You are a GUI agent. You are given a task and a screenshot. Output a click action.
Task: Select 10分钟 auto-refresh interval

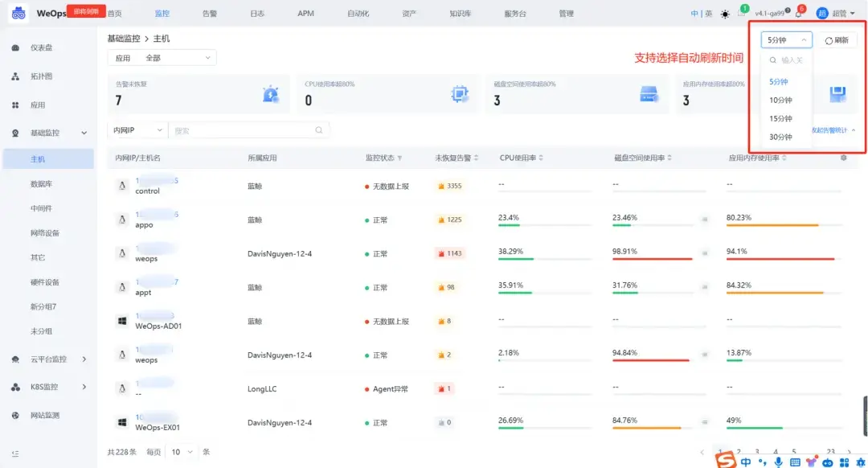coord(783,99)
